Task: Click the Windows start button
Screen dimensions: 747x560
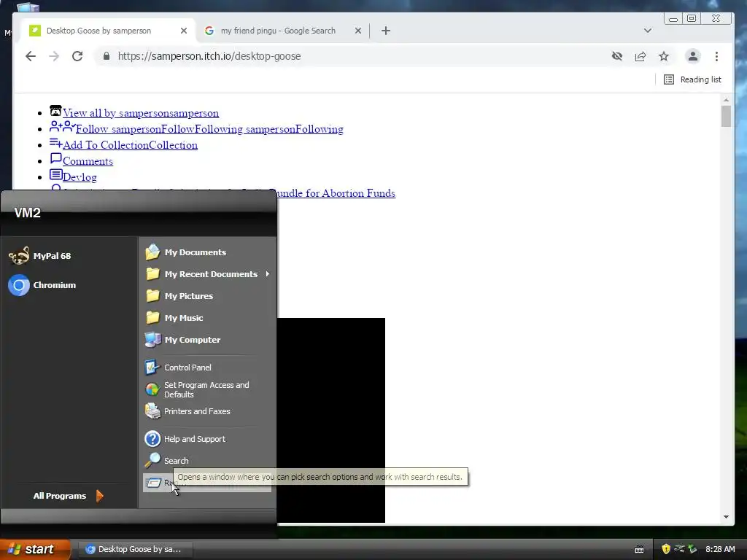Action: pos(35,549)
